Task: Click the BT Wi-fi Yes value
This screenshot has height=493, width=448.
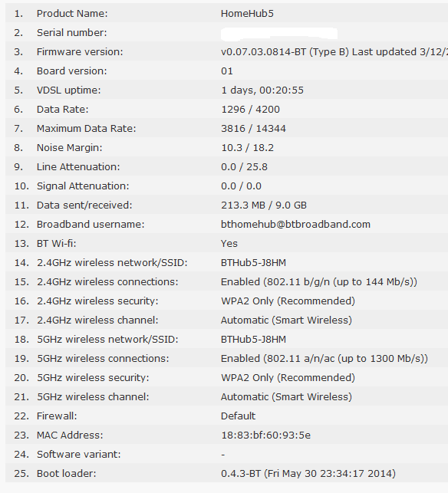Action: click(229, 244)
